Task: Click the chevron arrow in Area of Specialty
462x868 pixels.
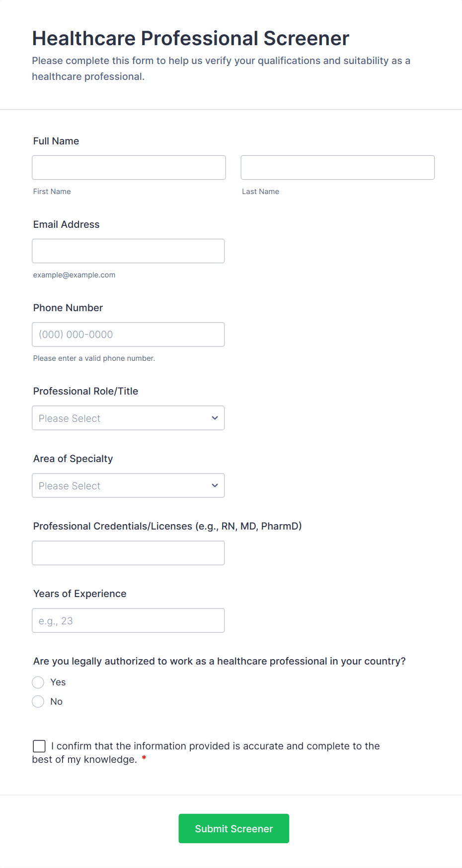Action: click(215, 485)
